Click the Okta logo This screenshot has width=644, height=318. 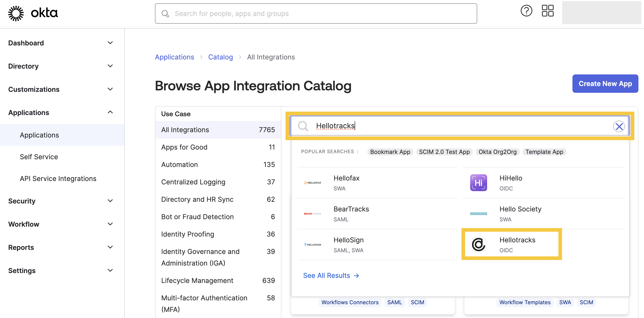(x=33, y=13)
